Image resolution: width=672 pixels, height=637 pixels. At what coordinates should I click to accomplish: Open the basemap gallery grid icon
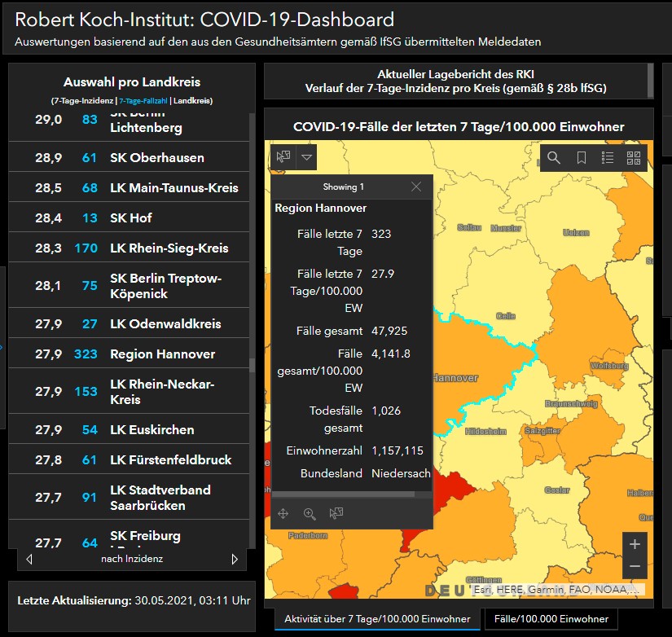pyautogui.click(x=634, y=158)
